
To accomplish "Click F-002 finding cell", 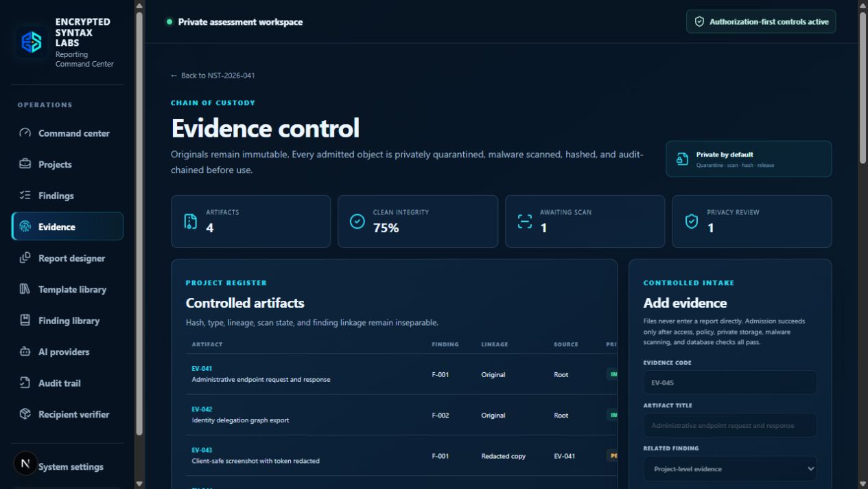I will coord(440,416).
